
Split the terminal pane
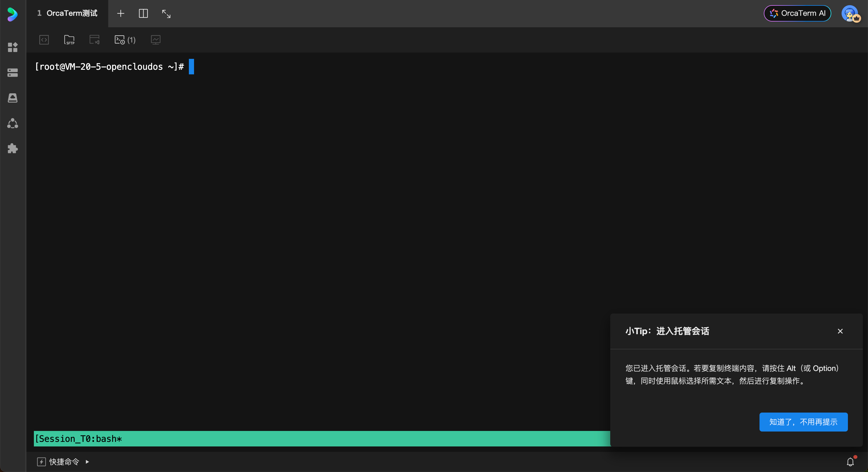[143, 13]
